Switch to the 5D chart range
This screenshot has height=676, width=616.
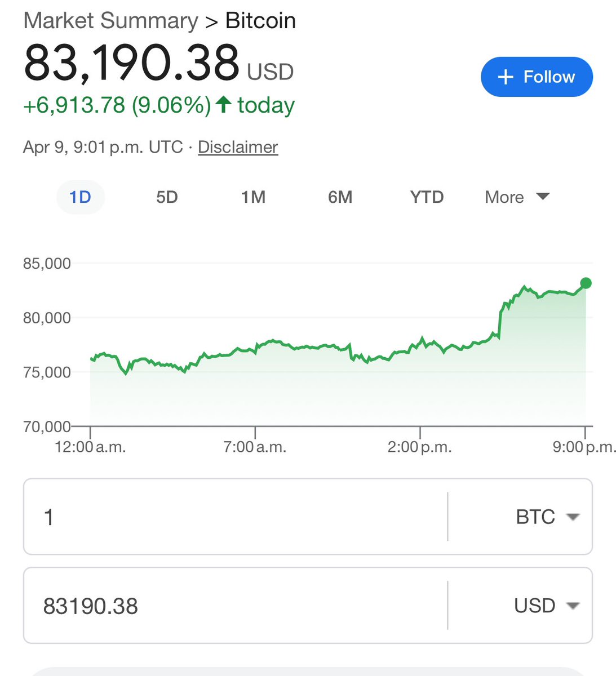coord(167,197)
